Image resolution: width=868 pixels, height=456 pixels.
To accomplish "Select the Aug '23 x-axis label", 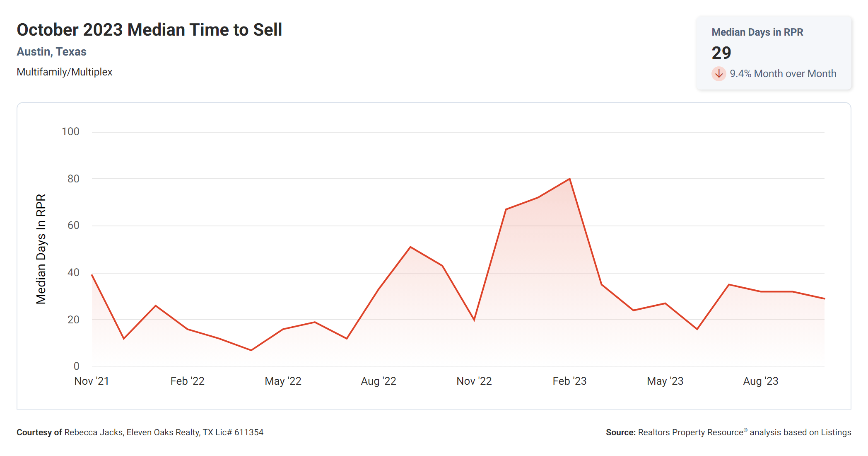I will [x=761, y=381].
